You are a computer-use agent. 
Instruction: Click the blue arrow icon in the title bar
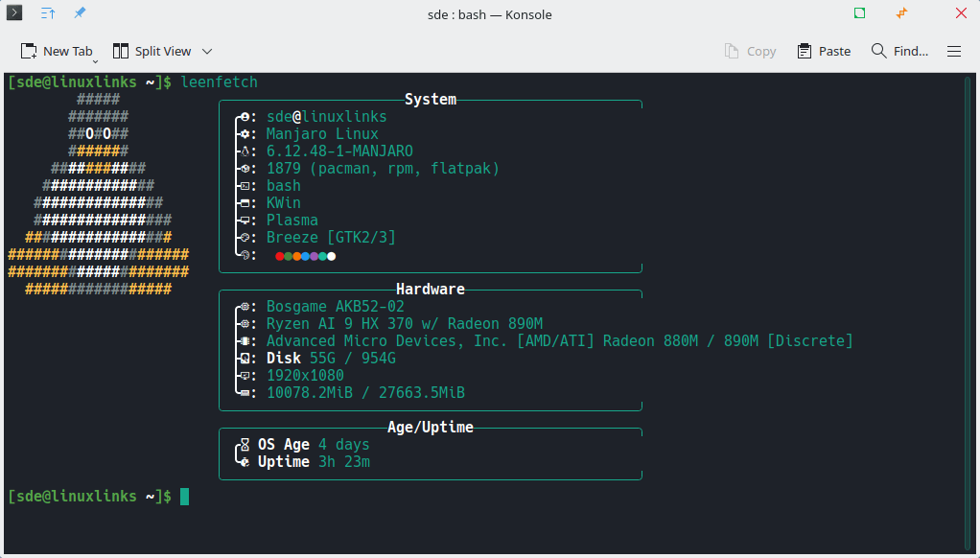pos(45,13)
